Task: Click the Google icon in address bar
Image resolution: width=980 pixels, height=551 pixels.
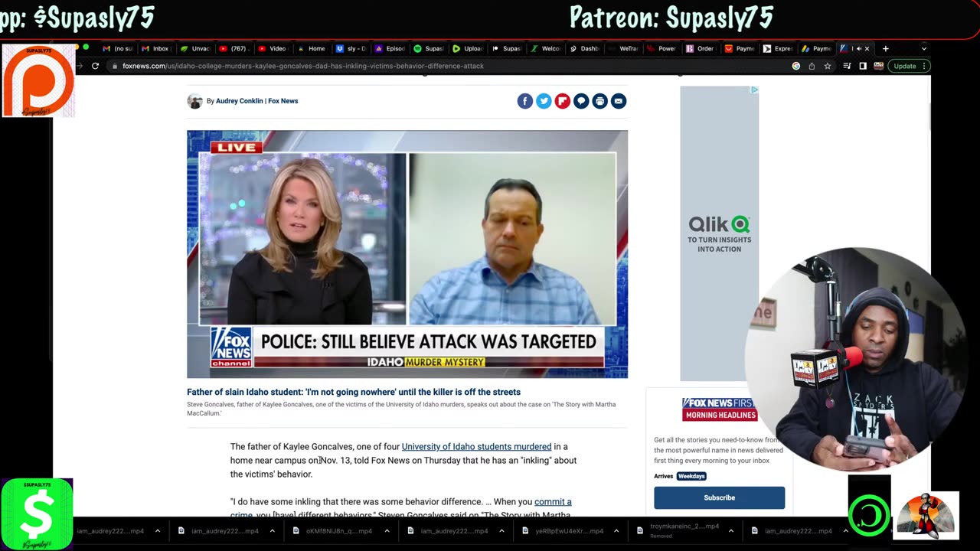Action: pyautogui.click(x=796, y=66)
